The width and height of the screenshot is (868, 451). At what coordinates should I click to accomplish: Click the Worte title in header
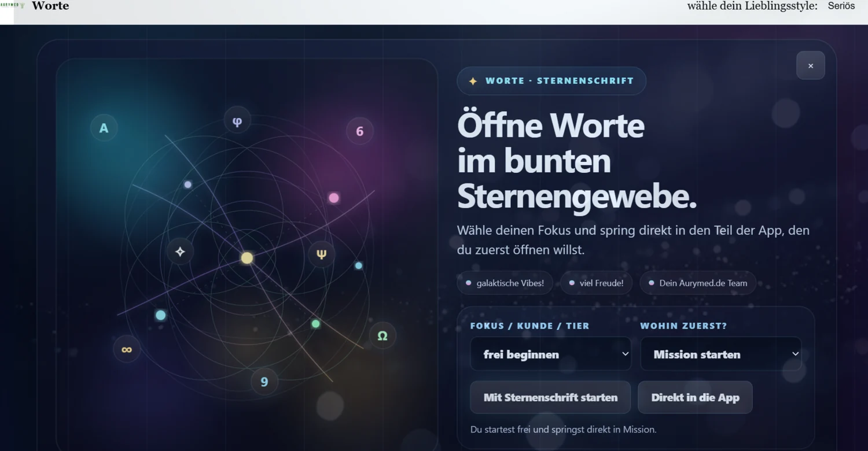50,6
